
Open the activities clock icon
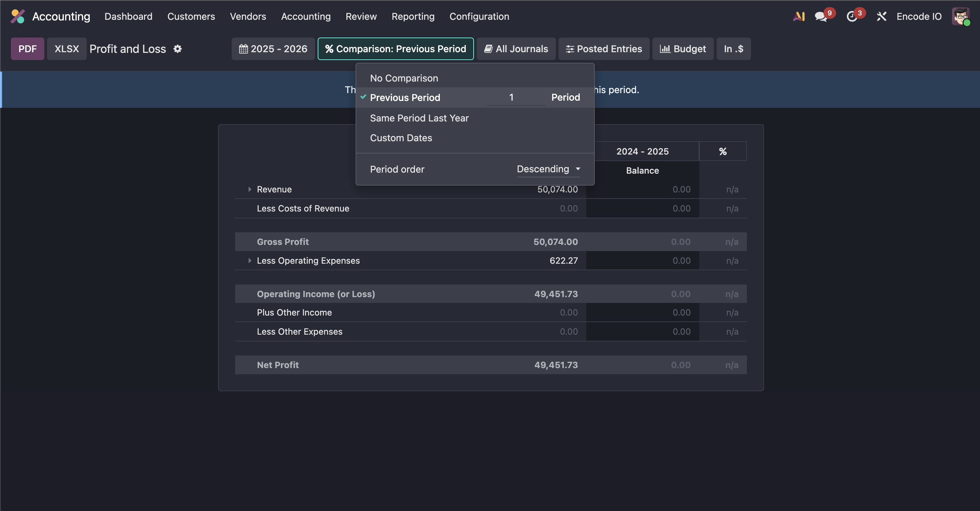[852, 17]
